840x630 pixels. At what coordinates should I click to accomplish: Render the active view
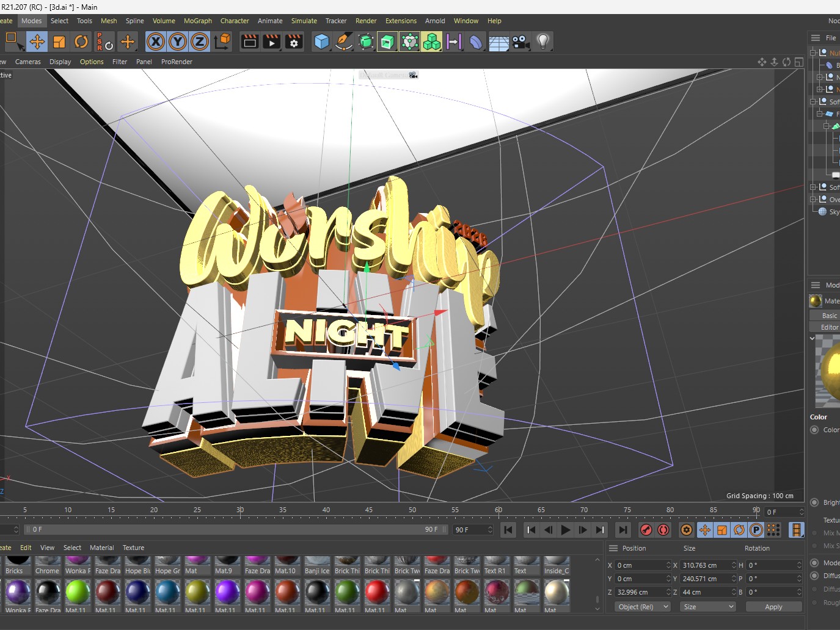tap(250, 42)
